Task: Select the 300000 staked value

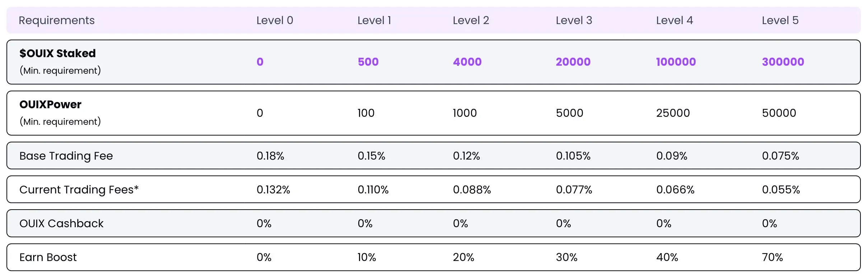Action: coord(783,62)
